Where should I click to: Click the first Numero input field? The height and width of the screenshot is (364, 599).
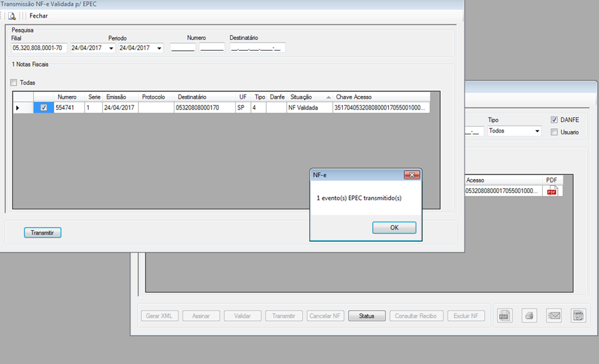point(183,48)
